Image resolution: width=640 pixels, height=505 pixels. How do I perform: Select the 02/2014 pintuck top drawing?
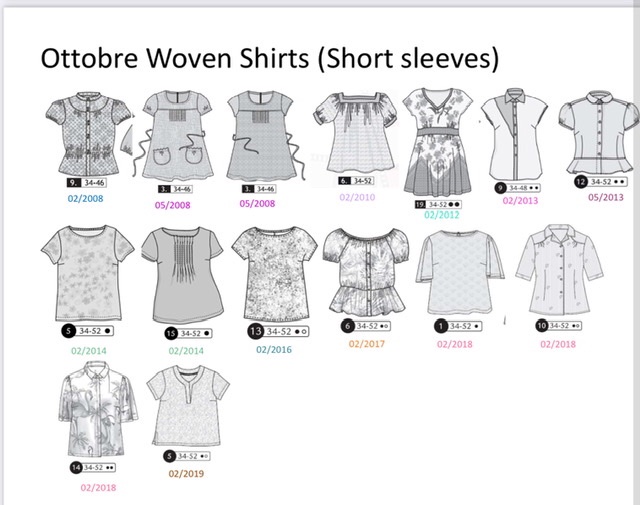183,276
